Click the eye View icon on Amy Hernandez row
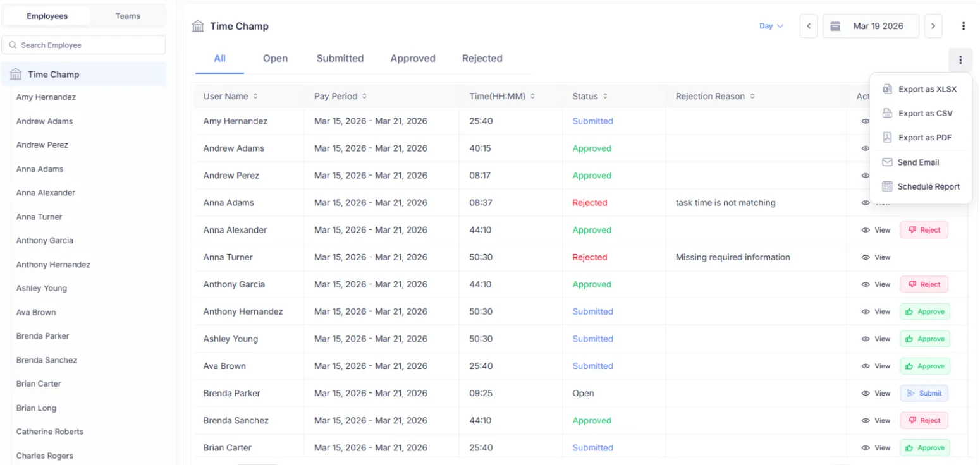This screenshot has height=465, width=980. click(865, 121)
